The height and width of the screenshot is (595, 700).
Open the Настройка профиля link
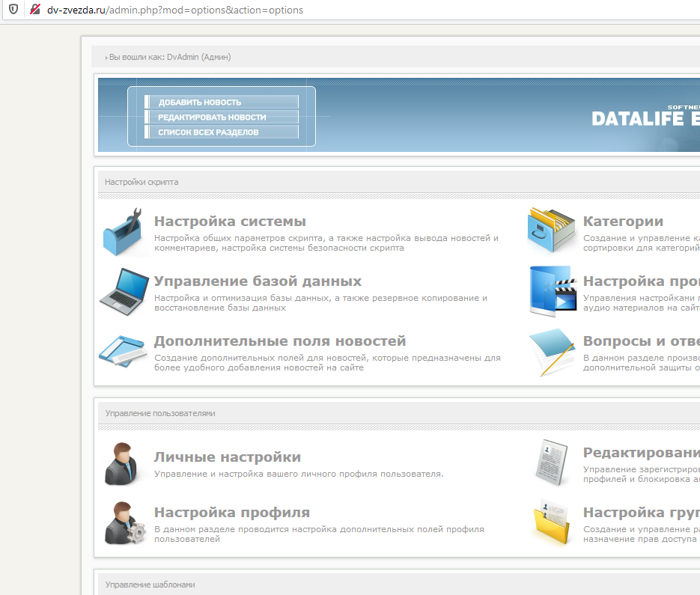(x=231, y=512)
